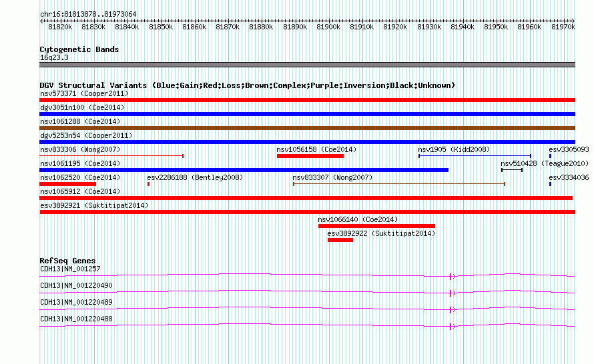
Task: Select the gray 16q23.3 cytogenetic band bar
Action: click(307, 65)
